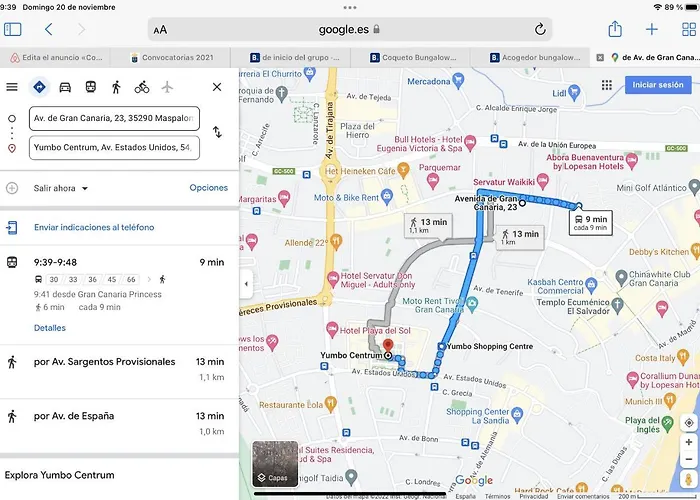The width and height of the screenshot is (700, 500).
Task: Switch to Acogedor bungalow tab
Action: pyautogui.click(x=534, y=58)
